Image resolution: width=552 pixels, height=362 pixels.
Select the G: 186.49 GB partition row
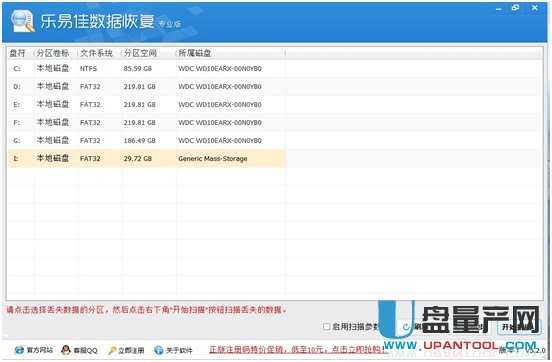pos(146,140)
